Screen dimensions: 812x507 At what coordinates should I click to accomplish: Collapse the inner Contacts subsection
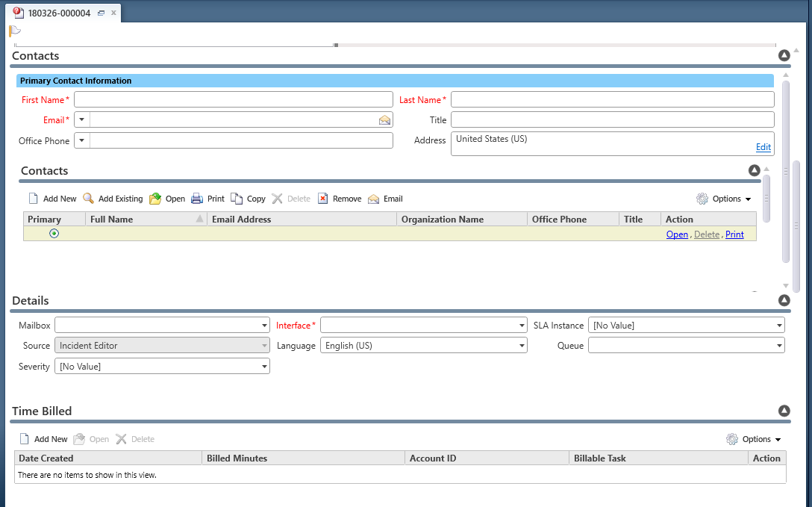click(754, 170)
